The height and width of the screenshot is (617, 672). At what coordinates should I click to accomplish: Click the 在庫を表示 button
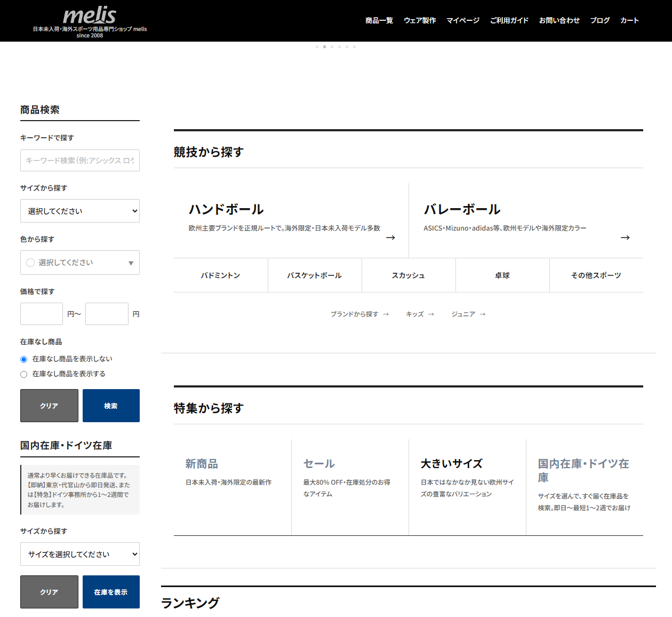pyautogui.click(x=111, y=592)
